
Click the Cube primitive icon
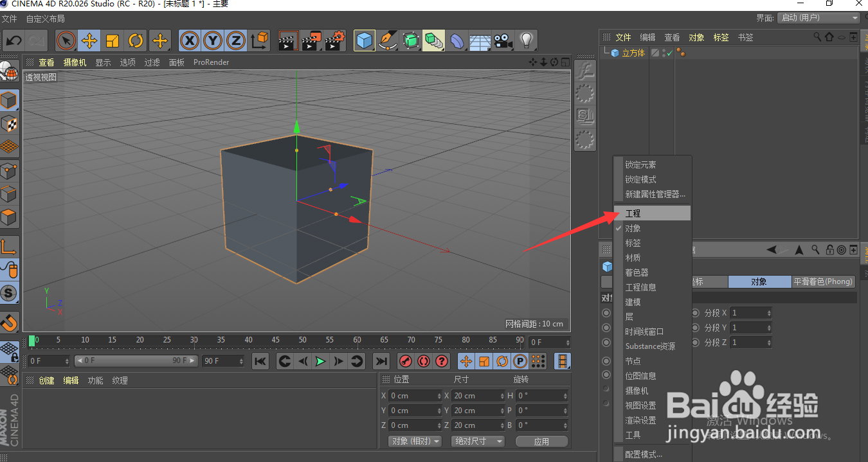[x=365, y=41]
